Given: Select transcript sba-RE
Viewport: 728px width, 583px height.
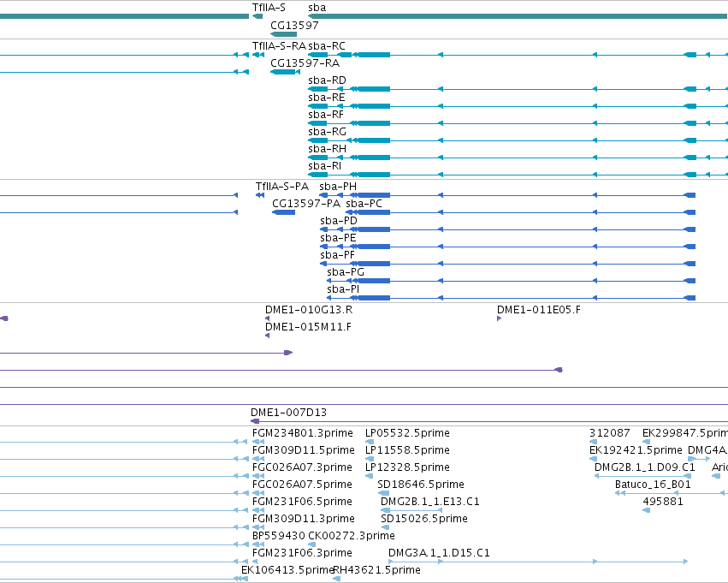Looking at the screenshot, I should pos(327,98).
